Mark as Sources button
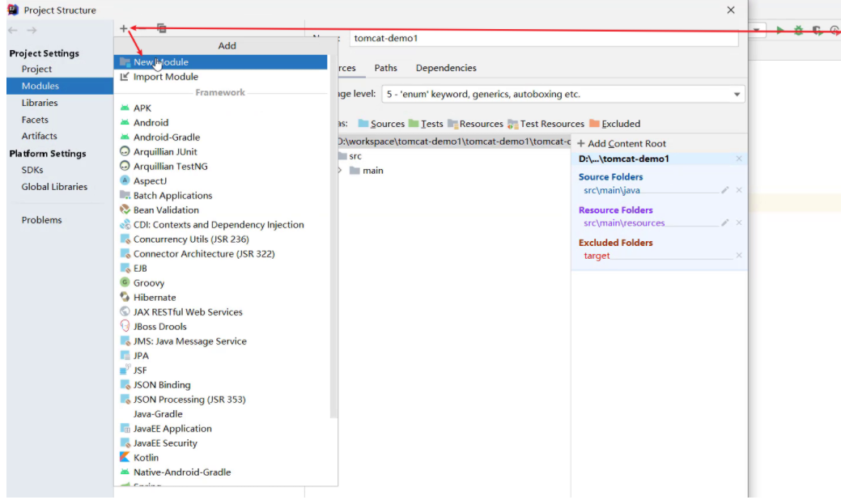 381,124
